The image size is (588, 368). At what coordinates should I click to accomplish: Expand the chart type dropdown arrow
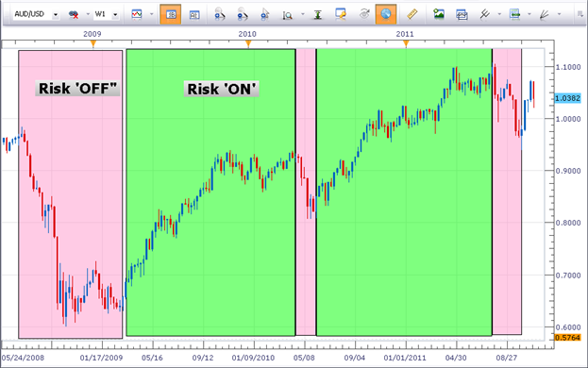pyautogui.click(x=152, y=14)
